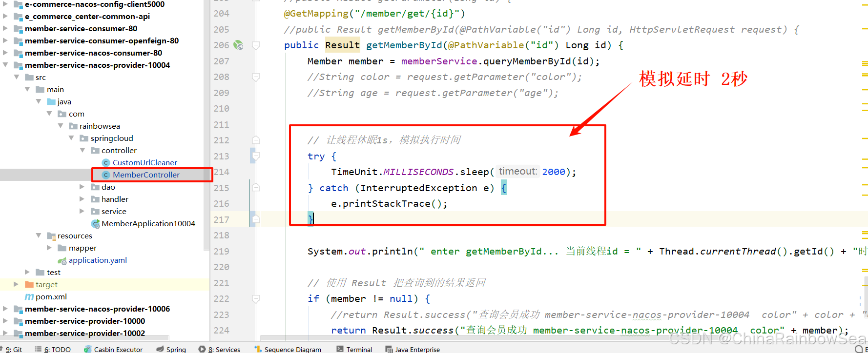The image size is (868, 353).
Task: Open the application.yaml file label
Action: (x=98, y=260)
